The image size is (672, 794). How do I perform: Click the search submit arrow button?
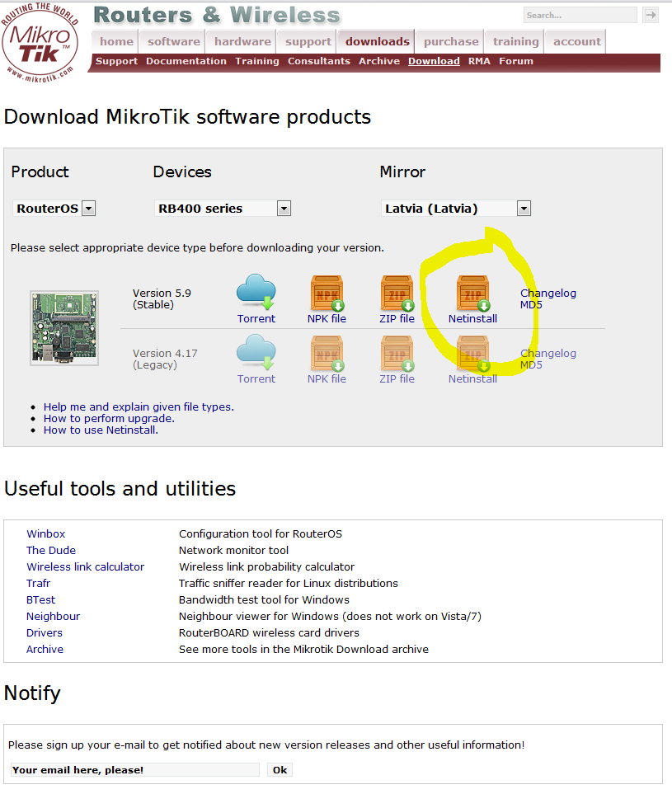[651, 14]
